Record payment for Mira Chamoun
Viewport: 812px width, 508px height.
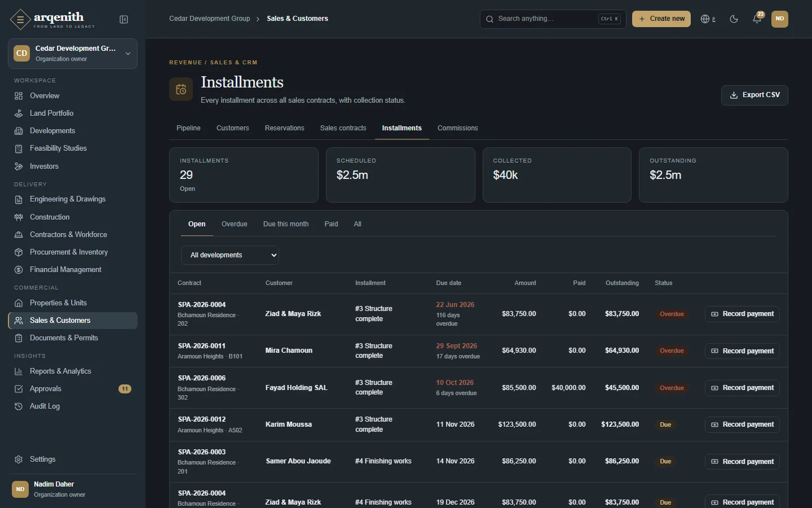(x=742, y=351)
